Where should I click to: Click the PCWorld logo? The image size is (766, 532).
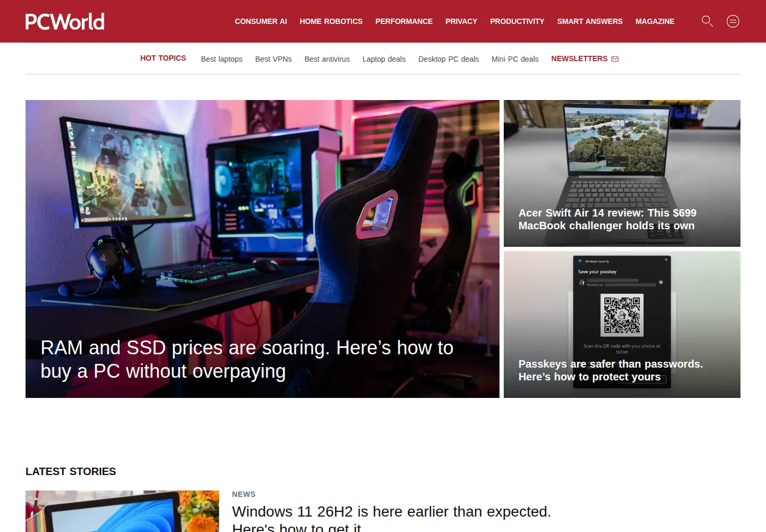click(x=65, y=21)
